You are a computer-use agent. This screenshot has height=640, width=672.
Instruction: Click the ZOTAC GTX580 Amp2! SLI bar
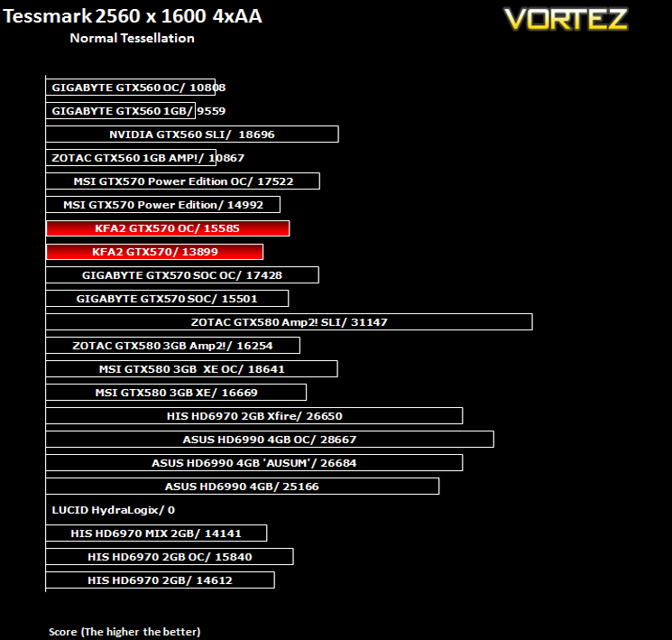click(x=289, y=322)
